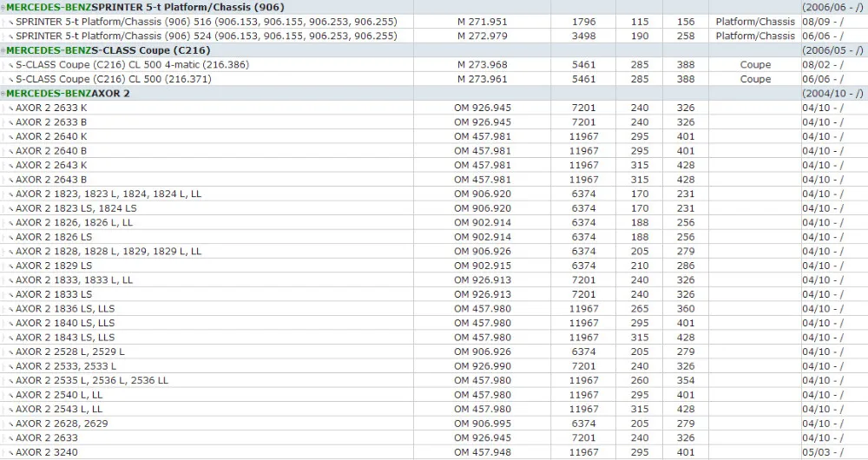
Task: Click engine code OM 902.915
Action: [x=482, y=266]
